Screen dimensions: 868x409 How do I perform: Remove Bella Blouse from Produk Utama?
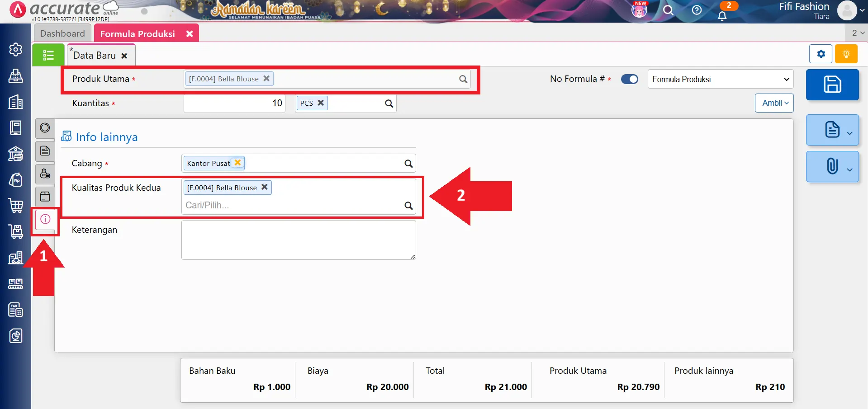click(266, 79)
